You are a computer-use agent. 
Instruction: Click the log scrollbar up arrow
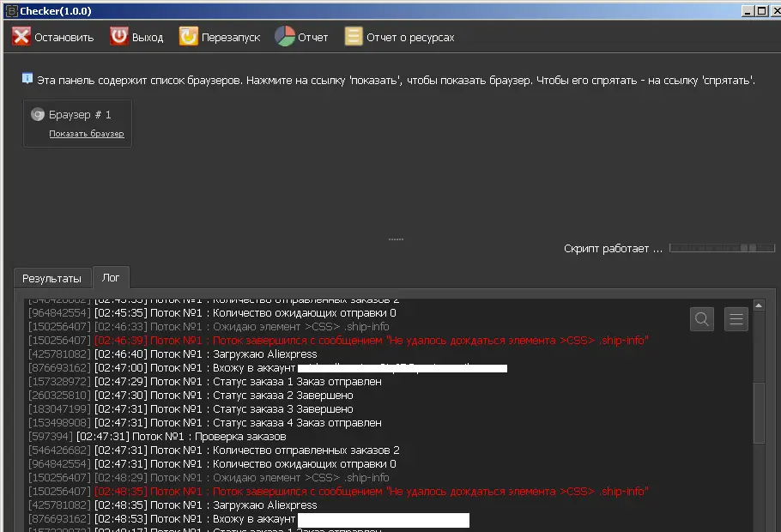(x=759, y=305)
